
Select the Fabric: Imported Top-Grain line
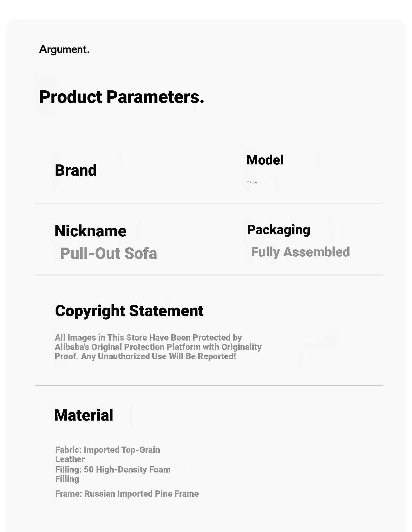tap(107, 450)
